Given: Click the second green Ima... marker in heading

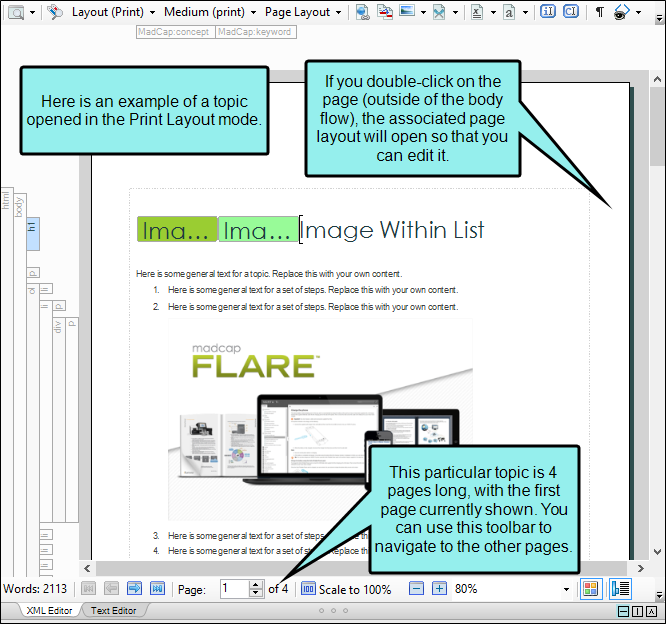Looking at the screenshot, I should [258, 229].
